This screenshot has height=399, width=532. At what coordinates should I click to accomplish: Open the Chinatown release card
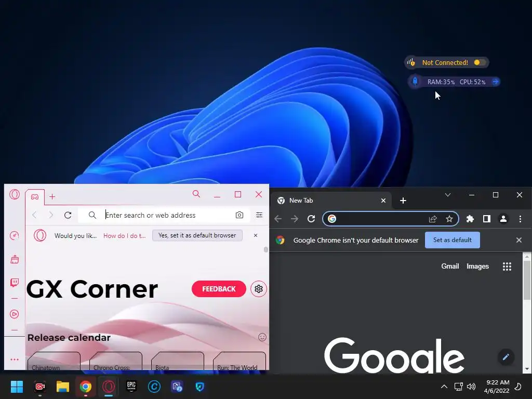click(x=54, y=361)
